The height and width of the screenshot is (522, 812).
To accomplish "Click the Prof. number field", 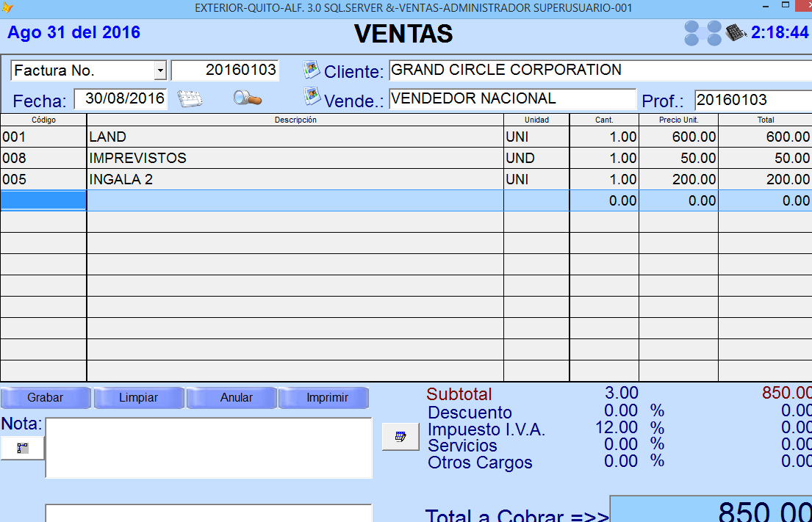I will pyautogui.click(x=752, y=100).
